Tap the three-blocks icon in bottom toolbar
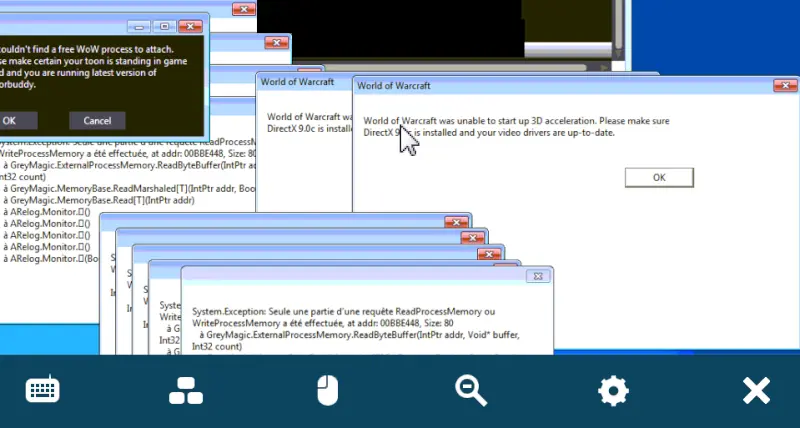Image resolution: width=800 pixels, height=428 pixels. [x=186, y=391]
